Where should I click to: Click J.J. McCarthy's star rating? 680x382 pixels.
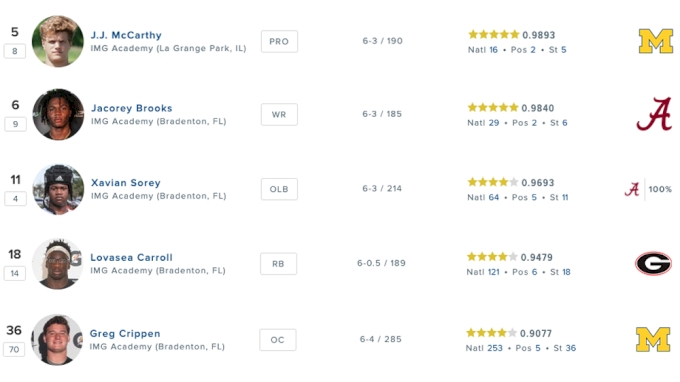click(494, 34)
